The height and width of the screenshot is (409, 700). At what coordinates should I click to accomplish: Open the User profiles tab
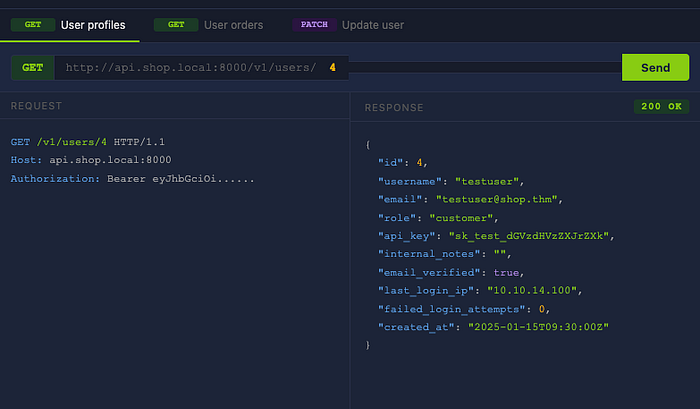pyautogui.click(x=70, y=25)
